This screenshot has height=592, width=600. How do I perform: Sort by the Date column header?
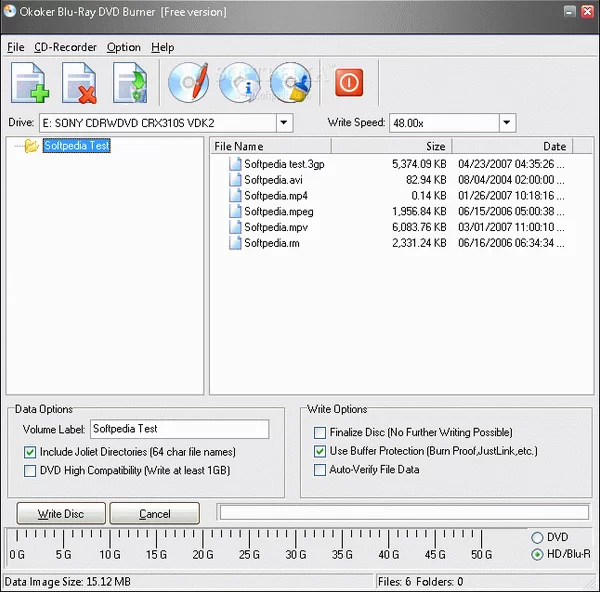coord(512,147)
